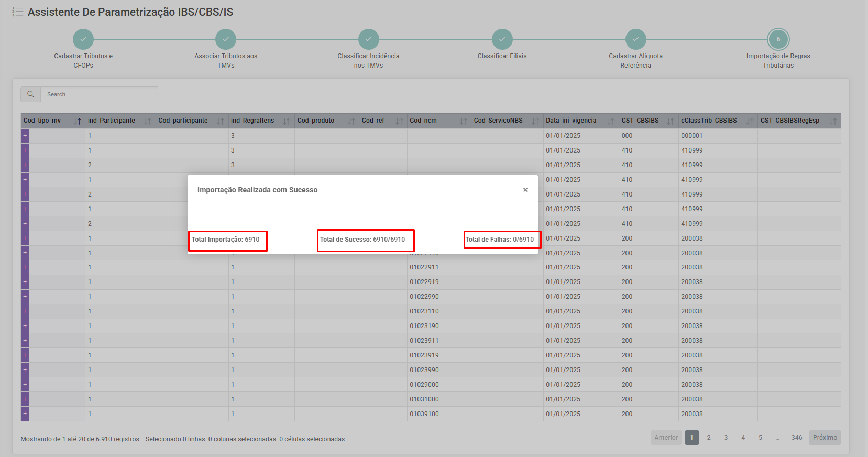Sort by the Cod_ServicoNBS column arrows
868x457 pixels.
click(x=535, y=121)
